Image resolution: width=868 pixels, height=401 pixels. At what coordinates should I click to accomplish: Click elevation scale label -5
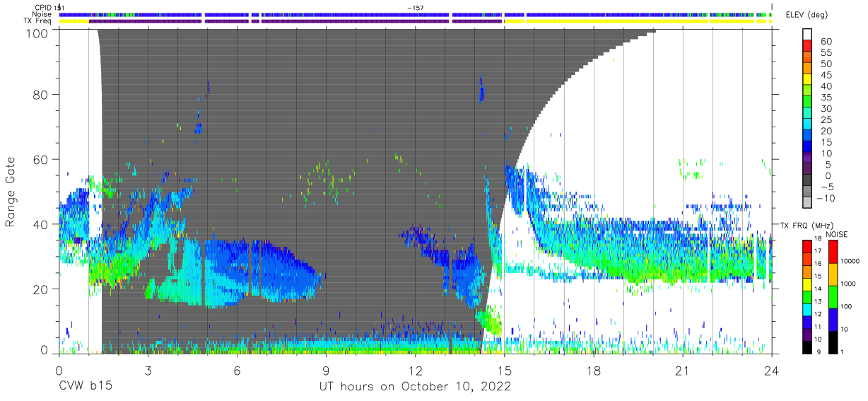click(x=826, y=187)
